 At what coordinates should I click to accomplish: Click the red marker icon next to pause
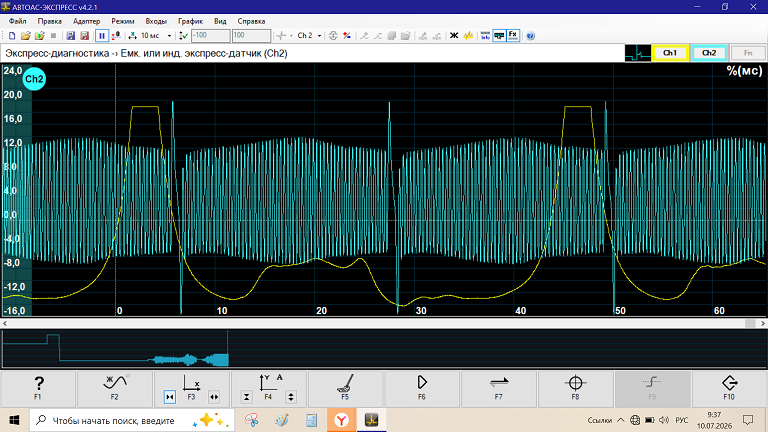[x=116, y=36]
